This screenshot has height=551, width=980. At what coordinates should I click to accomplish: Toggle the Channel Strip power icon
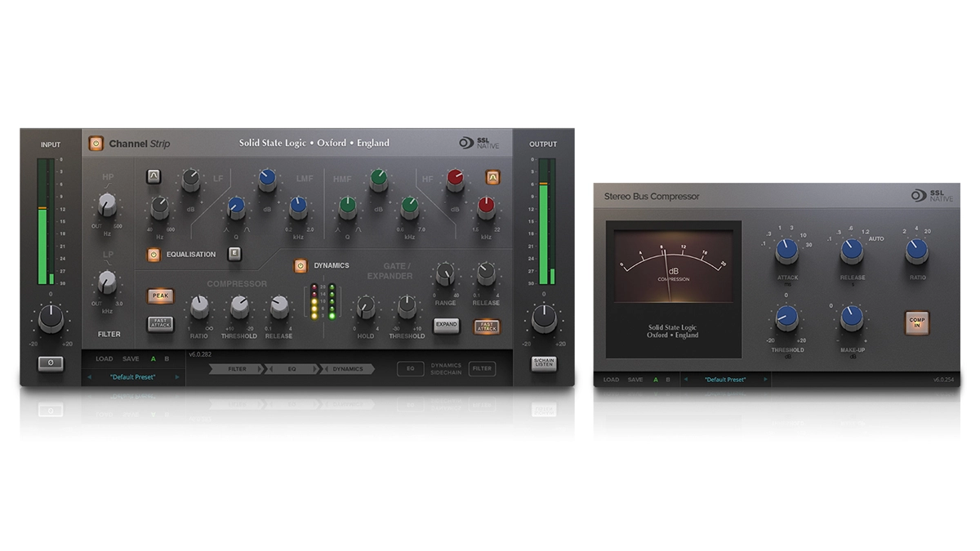pos(96,143)
